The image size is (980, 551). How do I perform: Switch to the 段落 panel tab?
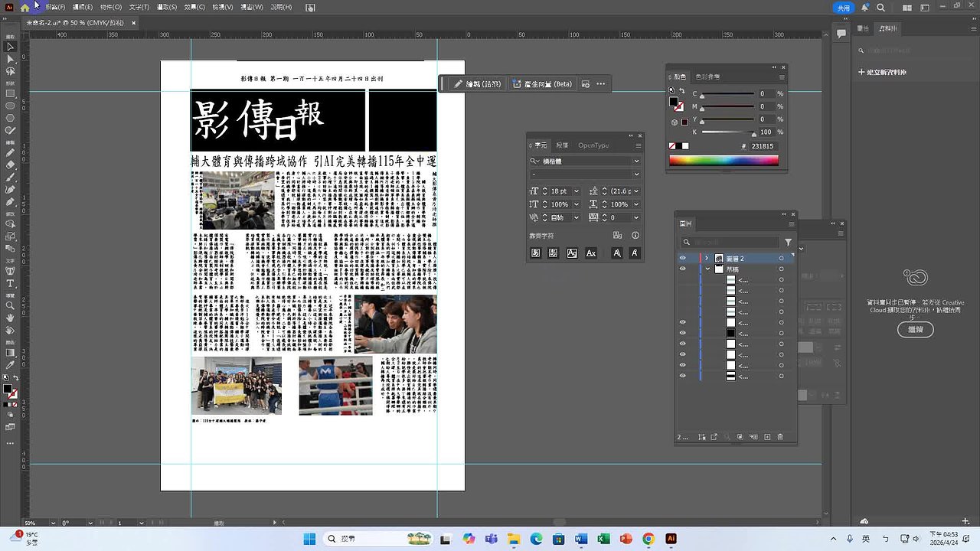tap(562, 145)
